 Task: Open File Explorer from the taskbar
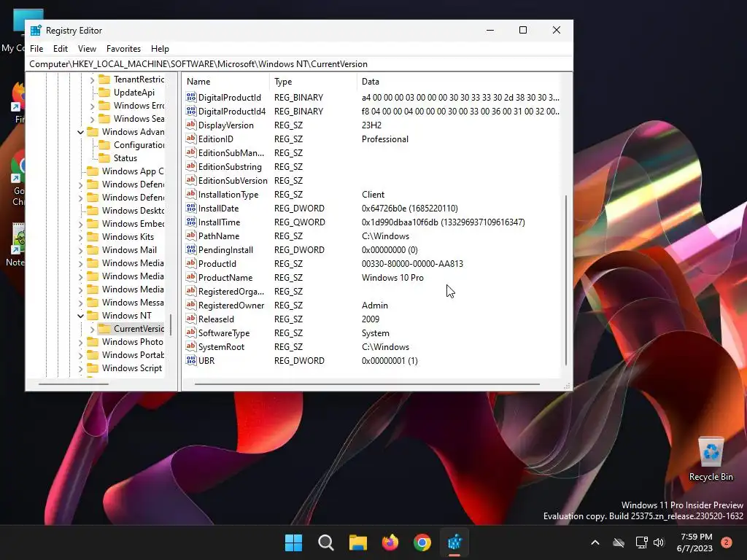(x=357, y=542)
